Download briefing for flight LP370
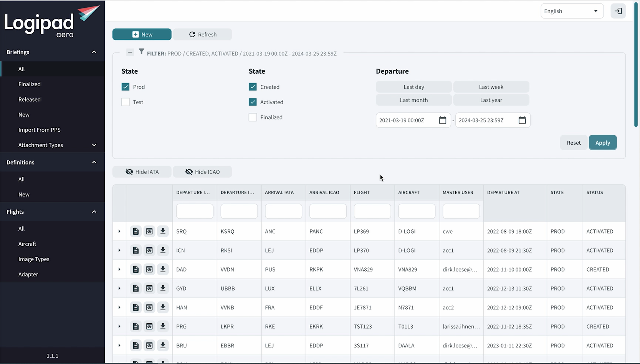This screenshot has width=640, height=364. coord(163,250)
